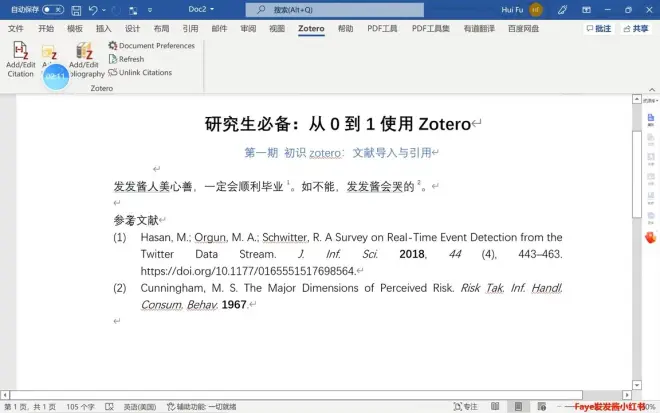Switch to the 模板 tab
The height and width of the screenshot is (413, 660).
(75, 28)
